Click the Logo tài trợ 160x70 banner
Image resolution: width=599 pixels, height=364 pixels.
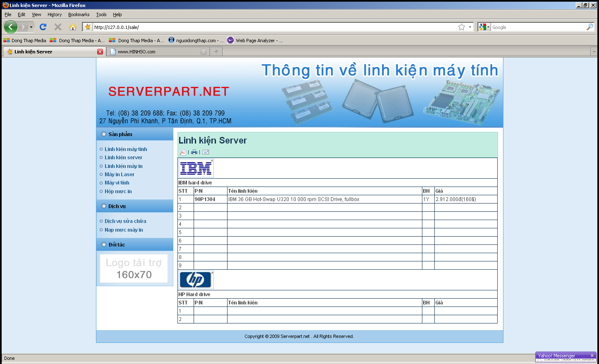(134, 268)
